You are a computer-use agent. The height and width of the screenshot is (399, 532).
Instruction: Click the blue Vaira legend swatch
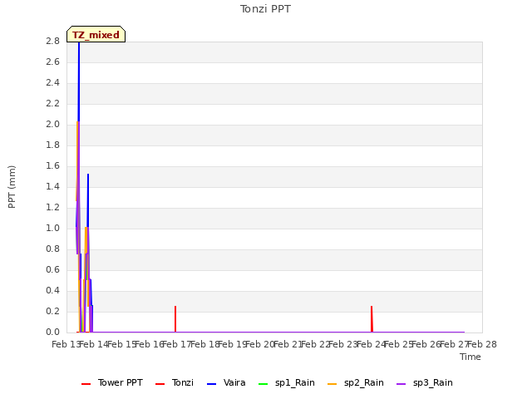[x=211, y=384]
